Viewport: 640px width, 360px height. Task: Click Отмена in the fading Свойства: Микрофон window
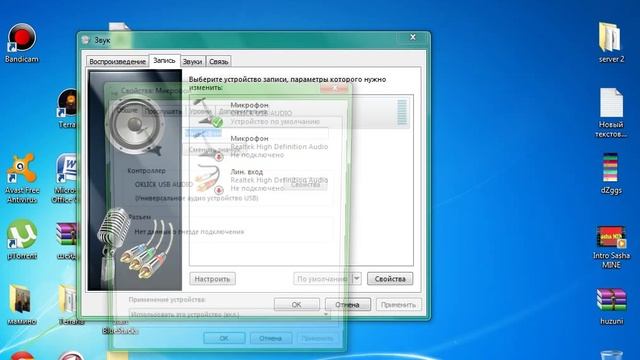click(x=271, y=338)
